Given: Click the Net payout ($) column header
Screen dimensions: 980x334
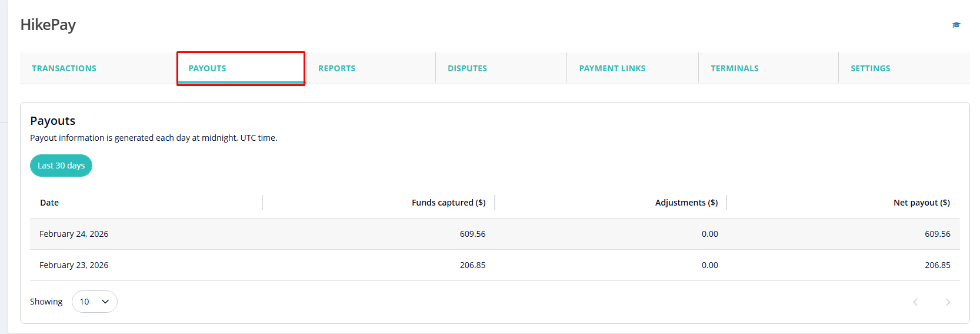Looking at the screenshot, I should (x=921, y=203).
